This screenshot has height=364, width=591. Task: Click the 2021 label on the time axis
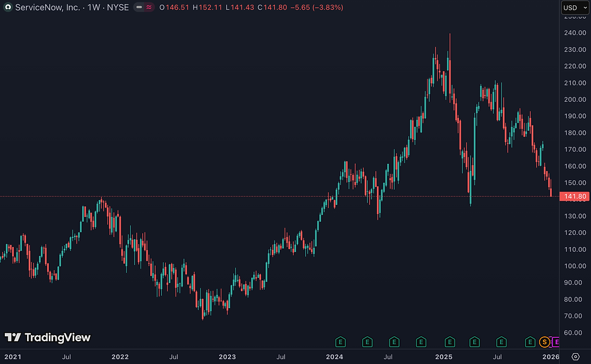click(x=13, y=357)
